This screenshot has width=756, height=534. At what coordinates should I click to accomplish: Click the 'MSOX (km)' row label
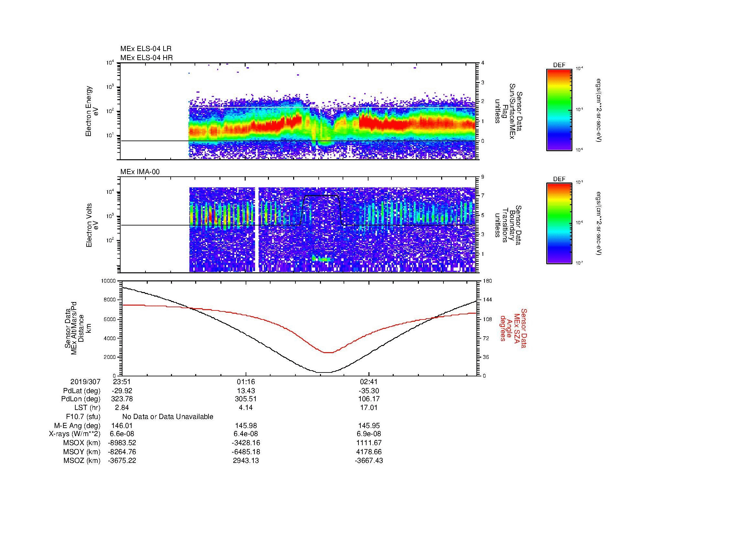[x=82, y=443]
